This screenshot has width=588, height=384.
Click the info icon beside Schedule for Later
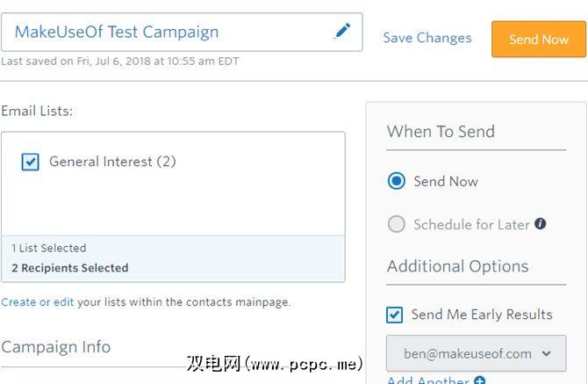(541, 224)
